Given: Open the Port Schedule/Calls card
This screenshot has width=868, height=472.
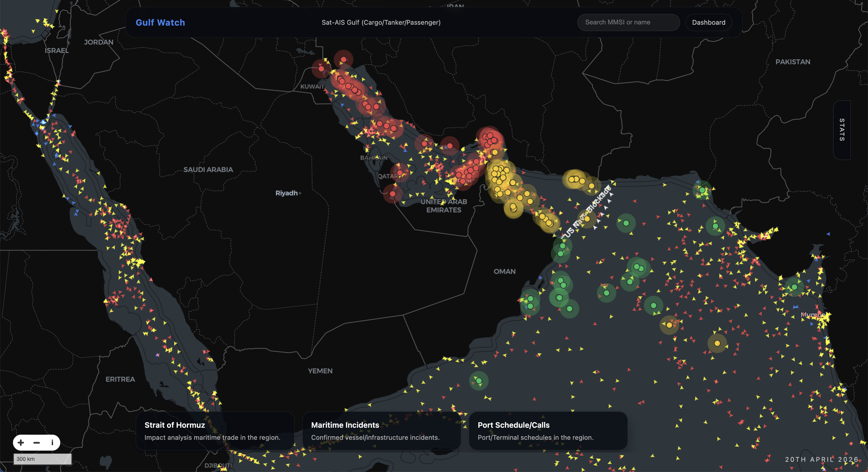Looking at the screenshot, I should pos(548,431).
